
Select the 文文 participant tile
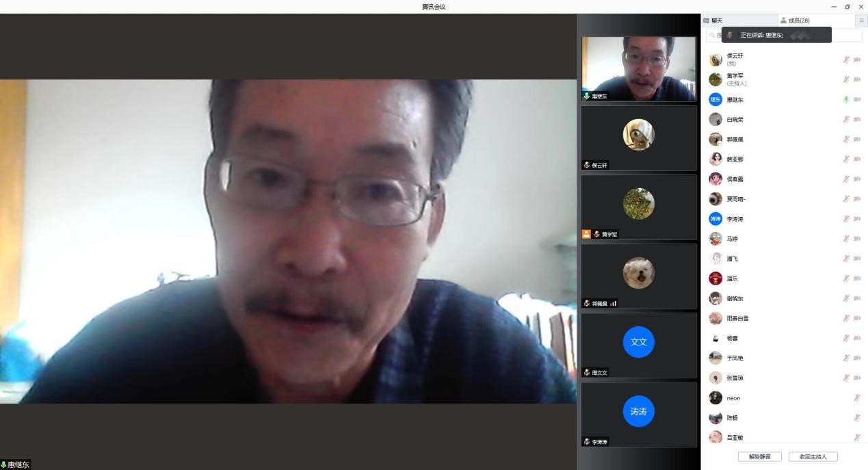tap(638, 345)
